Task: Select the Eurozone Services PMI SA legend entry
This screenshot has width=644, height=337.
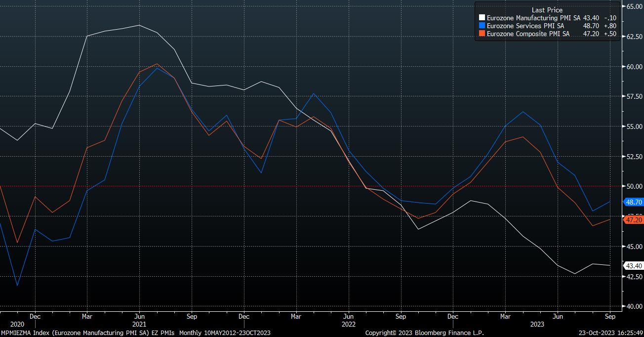Action: [525, 26]
